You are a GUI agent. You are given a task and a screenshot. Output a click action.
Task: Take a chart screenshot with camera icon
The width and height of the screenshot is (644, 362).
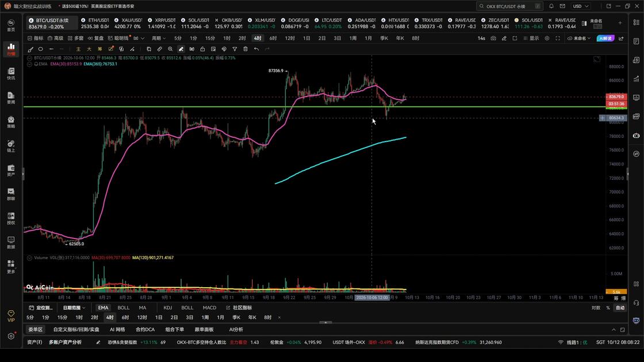(493, 38)
